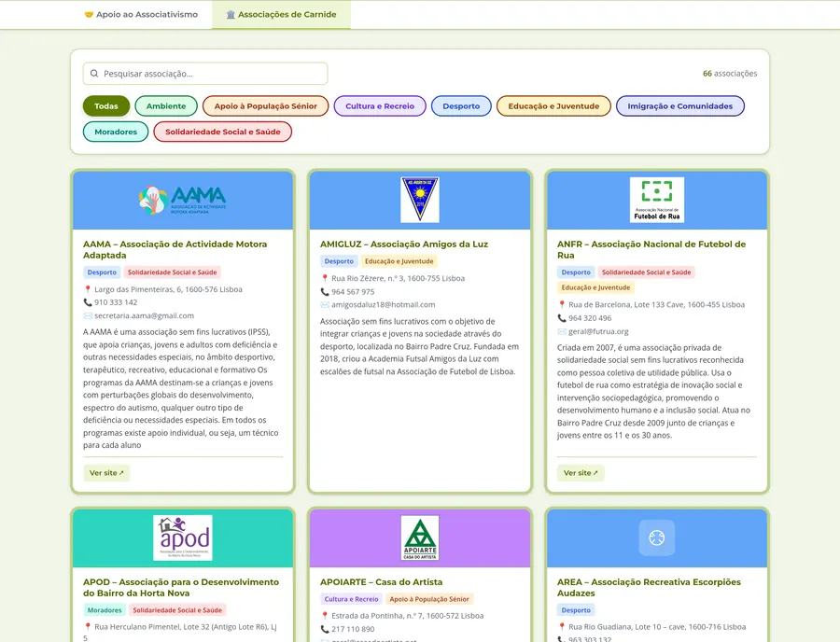Filter by Ambiente category

click(x=166, y=106)
